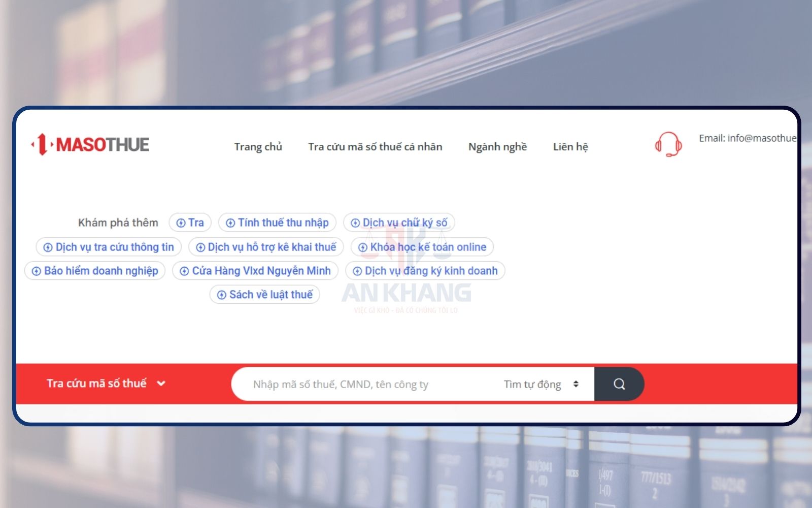The image size is (812, 508).
Task: Click the magnifying glass search button
Action: point(619,384)
